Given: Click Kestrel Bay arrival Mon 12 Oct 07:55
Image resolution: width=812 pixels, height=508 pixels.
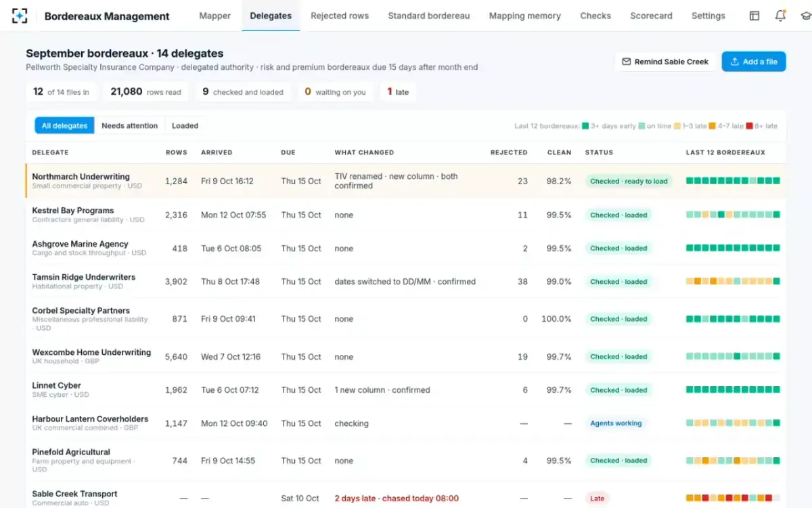Looking at the screenshot, I should point(233,215).
